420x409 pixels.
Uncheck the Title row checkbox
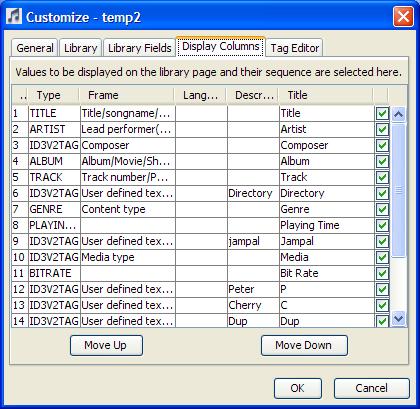[382, 114]
